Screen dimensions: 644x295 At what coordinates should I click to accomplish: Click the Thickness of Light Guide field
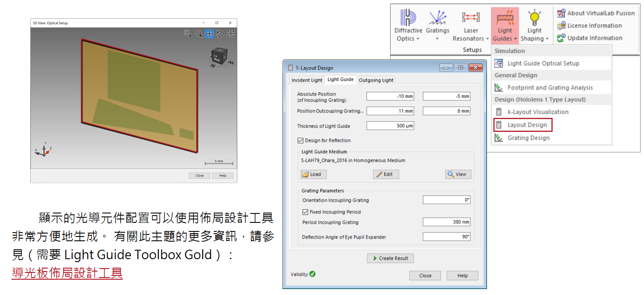point(390,126)
